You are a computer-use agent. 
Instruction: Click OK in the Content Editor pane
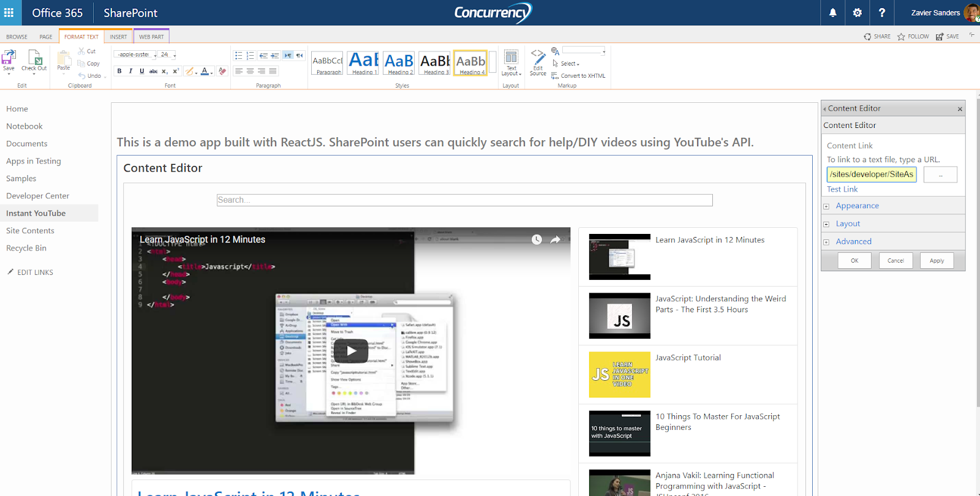click(x=854, y=260)
